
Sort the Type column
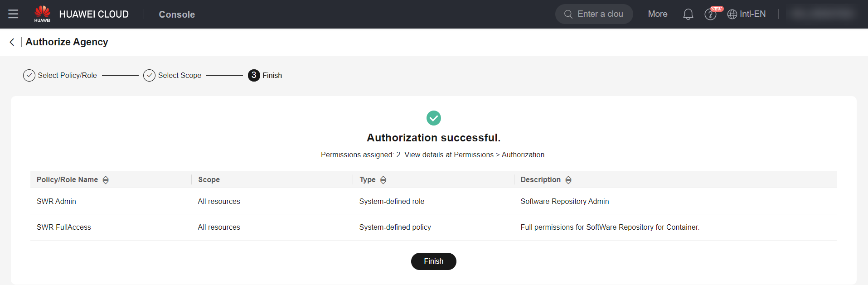tap(383, 180)
